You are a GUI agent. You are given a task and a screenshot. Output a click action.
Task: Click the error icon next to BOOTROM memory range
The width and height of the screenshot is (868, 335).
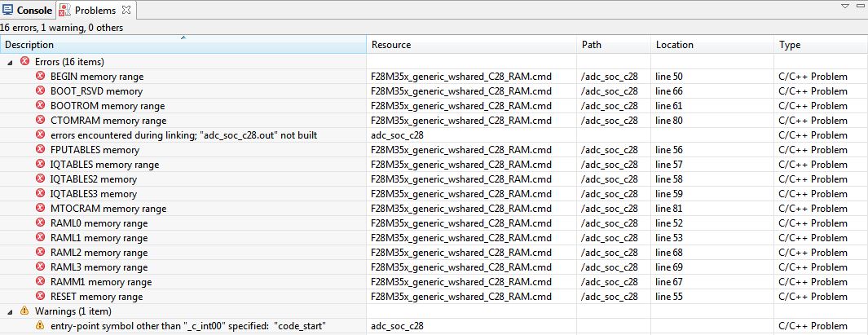(x=40, y=105)
